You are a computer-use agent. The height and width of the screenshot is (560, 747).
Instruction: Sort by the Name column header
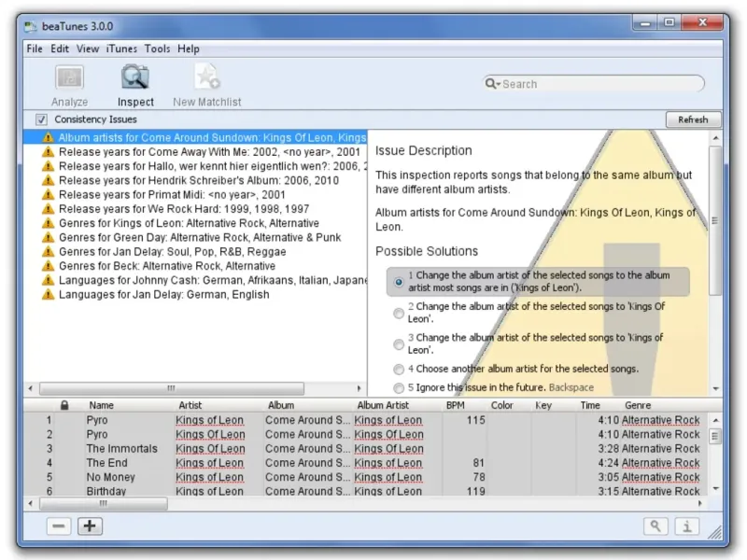point(101,405)
